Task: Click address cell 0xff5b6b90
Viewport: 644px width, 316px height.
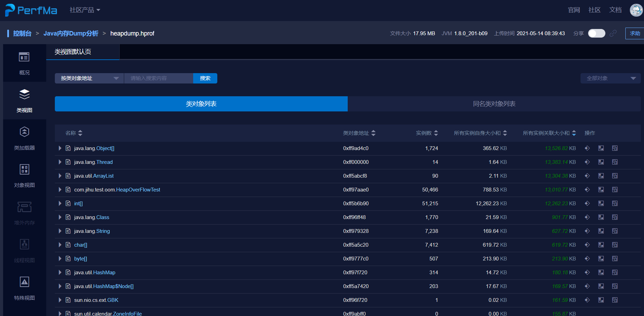Action: pyautogui.click(x=356, y=204)
